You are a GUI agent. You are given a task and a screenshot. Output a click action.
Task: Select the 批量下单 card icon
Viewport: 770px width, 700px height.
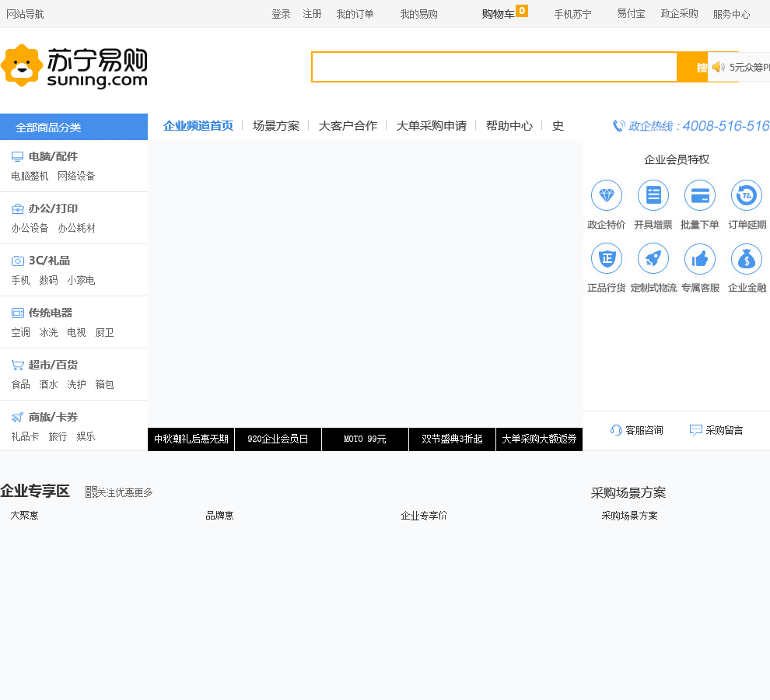click(x=700, y=195)
